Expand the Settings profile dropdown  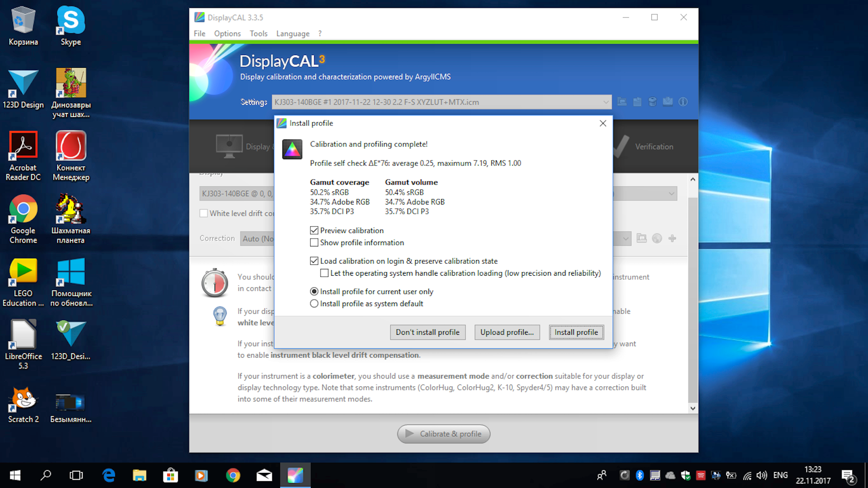pyautogui.click(x=606, y=102)
